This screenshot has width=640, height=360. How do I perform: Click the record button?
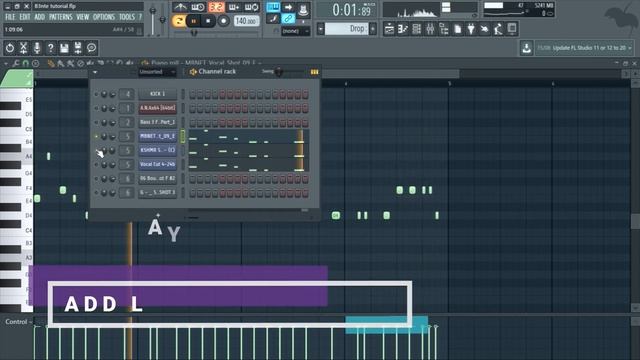(223, 21)
